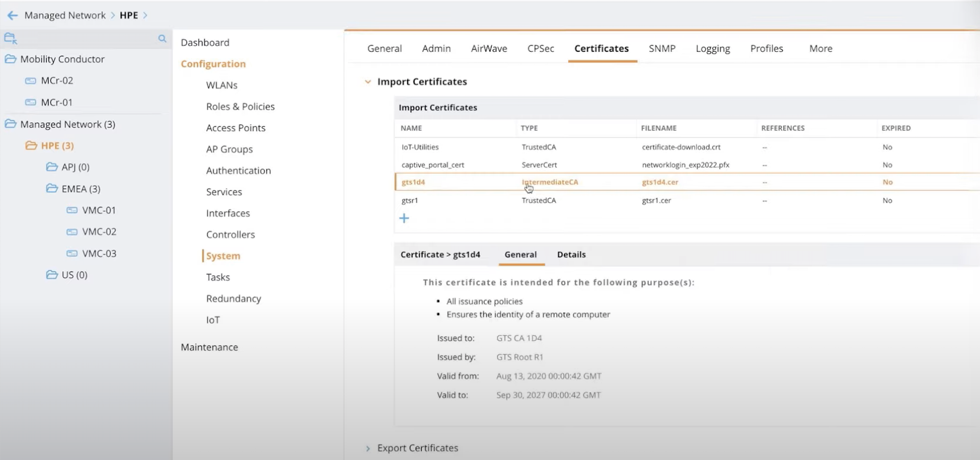Select VMC-02 in the network tree
The height and width of the screenshot is (460, 980).
(99, 232)
